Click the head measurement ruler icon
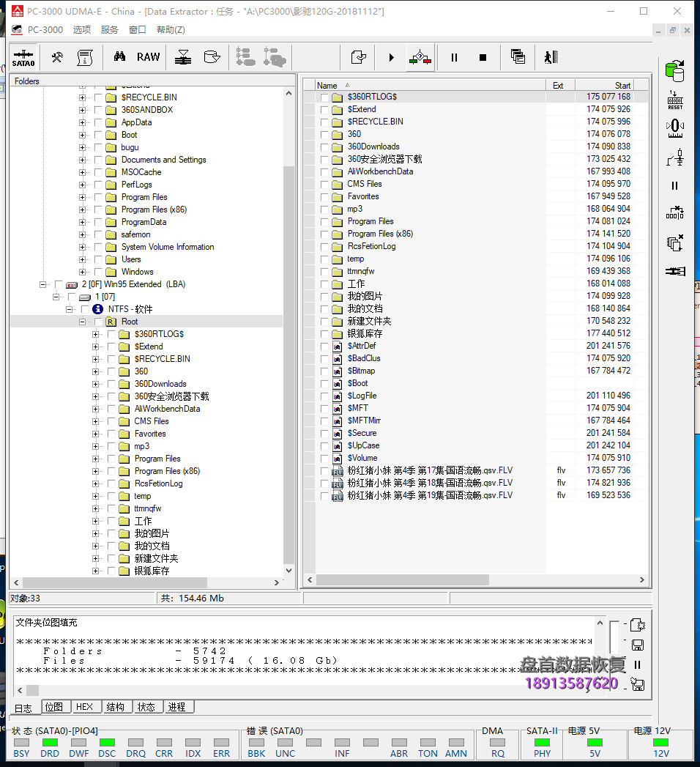Screen dimensions: 700x767 pyautogui.click(x=675, y=129)
